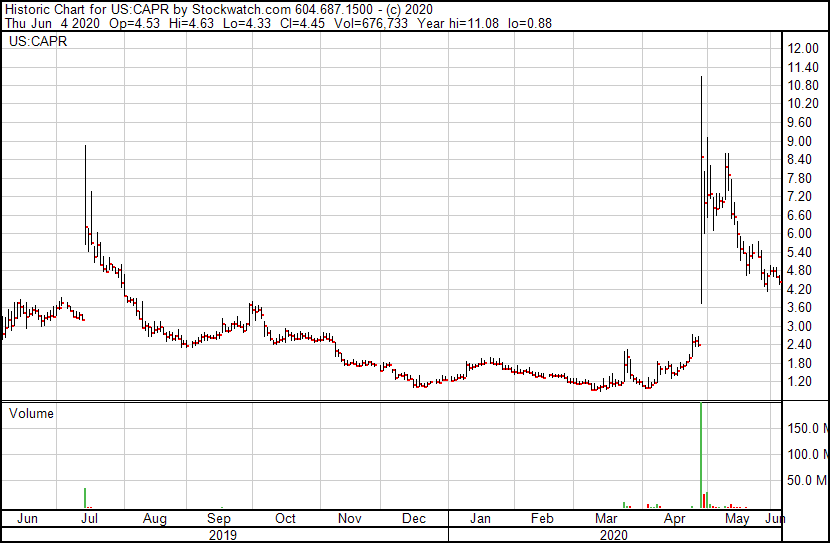Click the 2020 year label on the axis

614,535
